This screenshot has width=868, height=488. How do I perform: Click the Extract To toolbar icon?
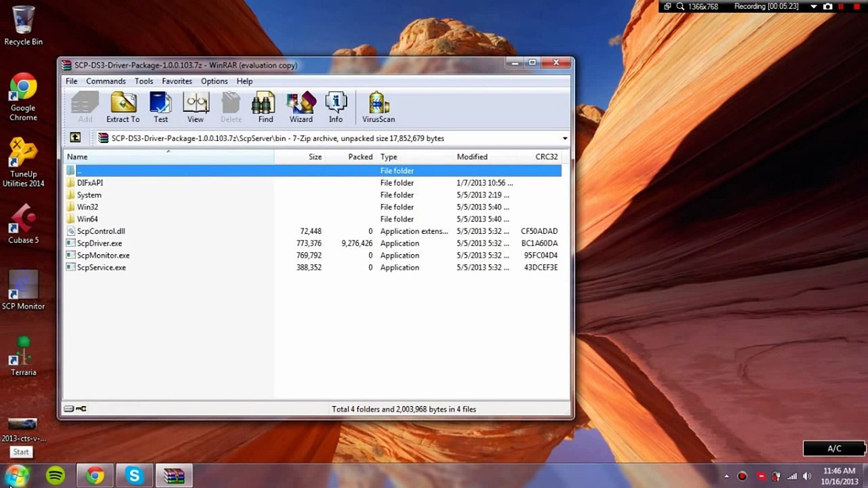click(x=123, y=108)
